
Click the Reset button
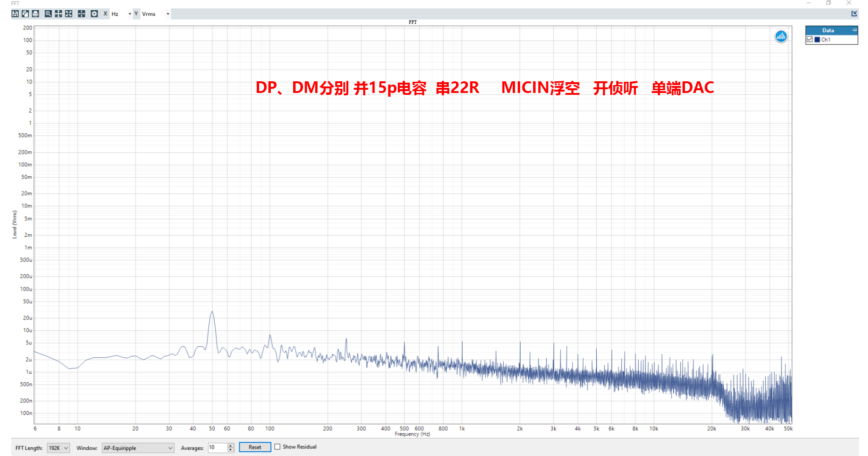[255, 447]
